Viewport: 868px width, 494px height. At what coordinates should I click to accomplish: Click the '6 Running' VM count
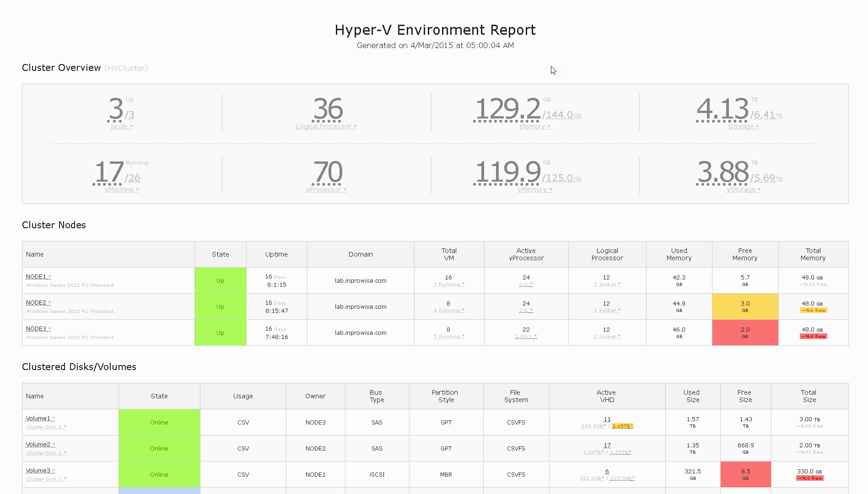(447, 311)
